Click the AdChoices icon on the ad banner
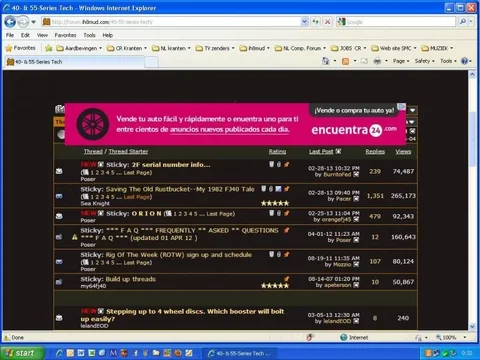 point(402,106)
